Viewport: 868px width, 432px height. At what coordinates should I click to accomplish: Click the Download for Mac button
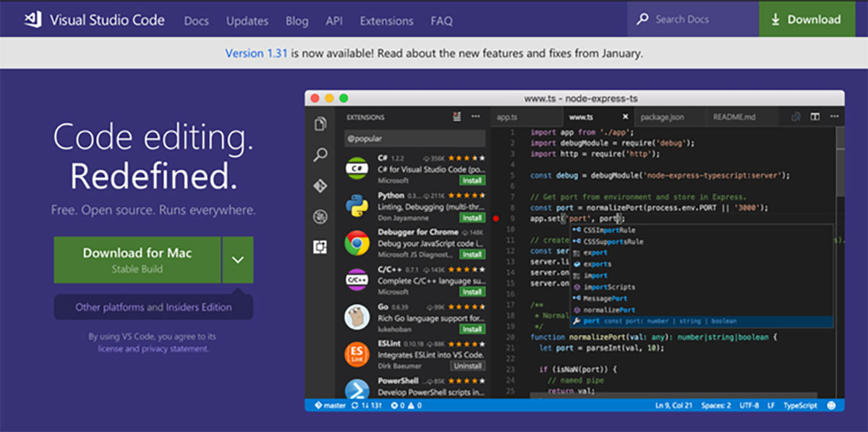[x=137, y=260]
